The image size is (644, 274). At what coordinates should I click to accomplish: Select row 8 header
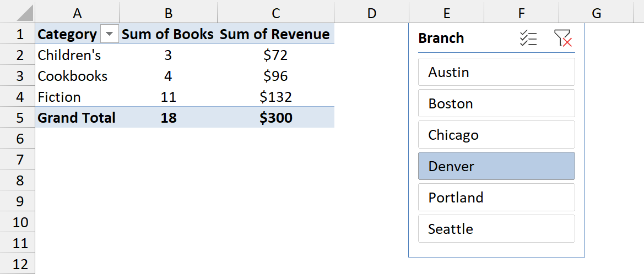click(18, 180)
